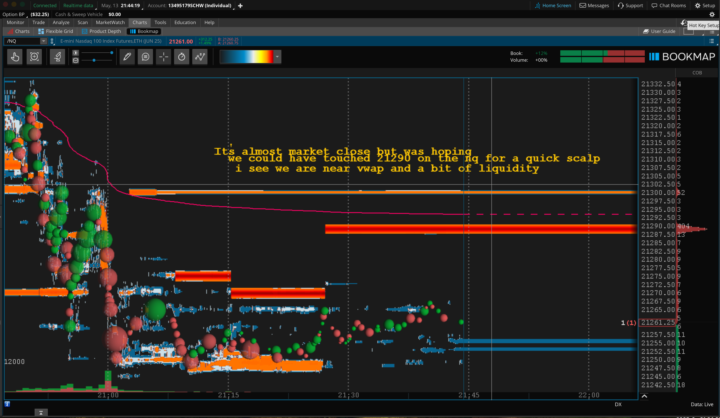Open Support
This screenshot has width=720, height=418.
(x=630, y=6)
